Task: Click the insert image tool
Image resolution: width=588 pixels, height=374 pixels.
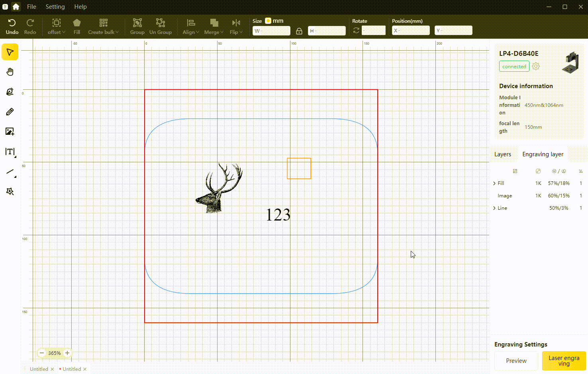Action: [10, 132]
